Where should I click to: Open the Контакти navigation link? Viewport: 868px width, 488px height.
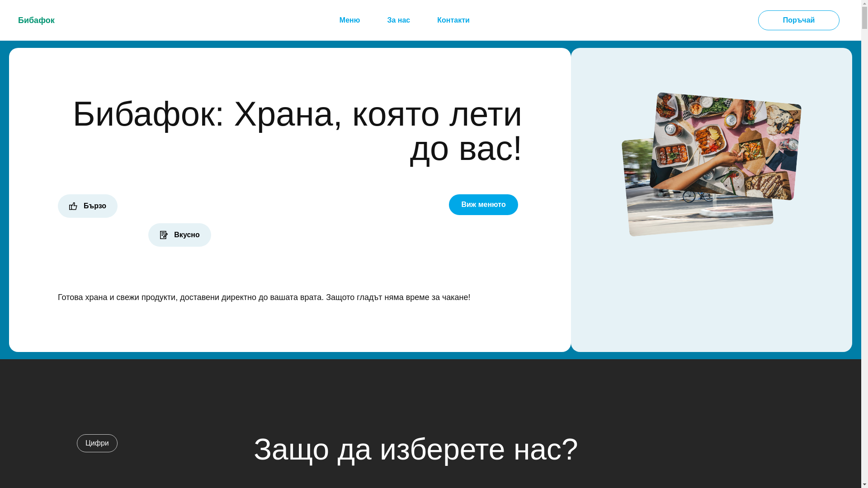453,20
